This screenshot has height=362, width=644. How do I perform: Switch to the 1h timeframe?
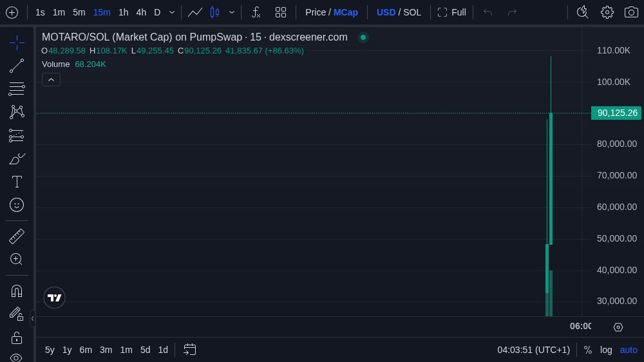[x=123, y=12]
